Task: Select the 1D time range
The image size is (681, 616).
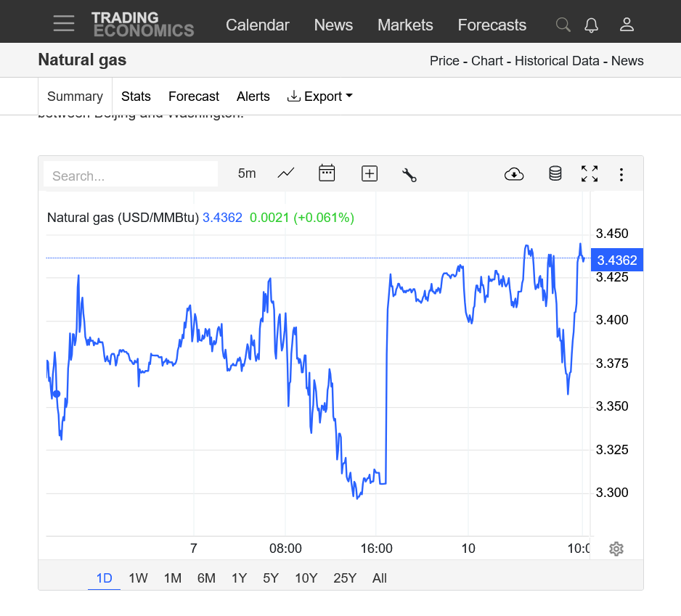Action: pyautogui.click(x=105, y=578)
